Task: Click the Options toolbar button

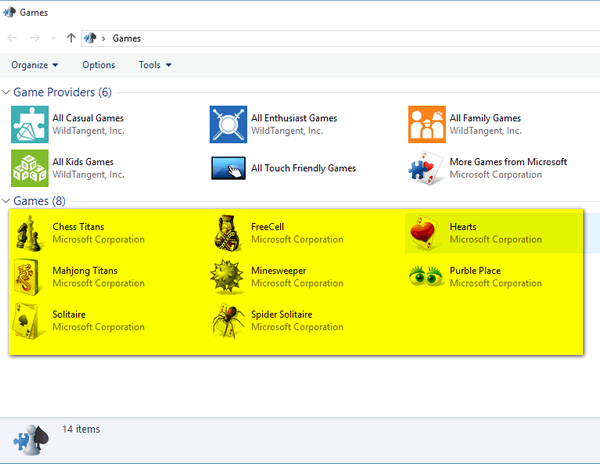Action: [x=99, y=65]
